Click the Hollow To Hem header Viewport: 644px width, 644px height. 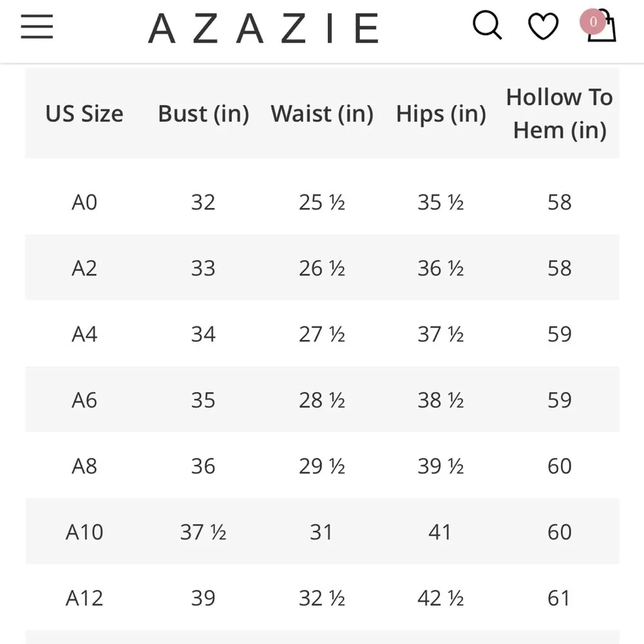pyautogui.click(x=559, y=114)
